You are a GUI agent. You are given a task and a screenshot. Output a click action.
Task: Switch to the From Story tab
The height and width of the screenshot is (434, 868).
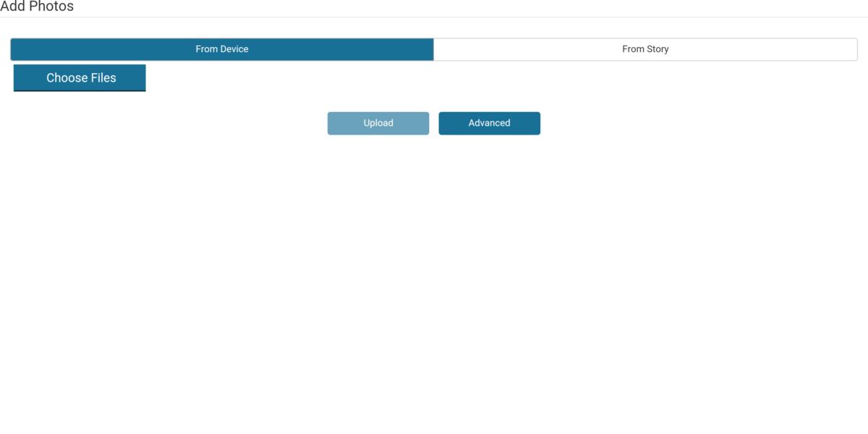point(645,49)
